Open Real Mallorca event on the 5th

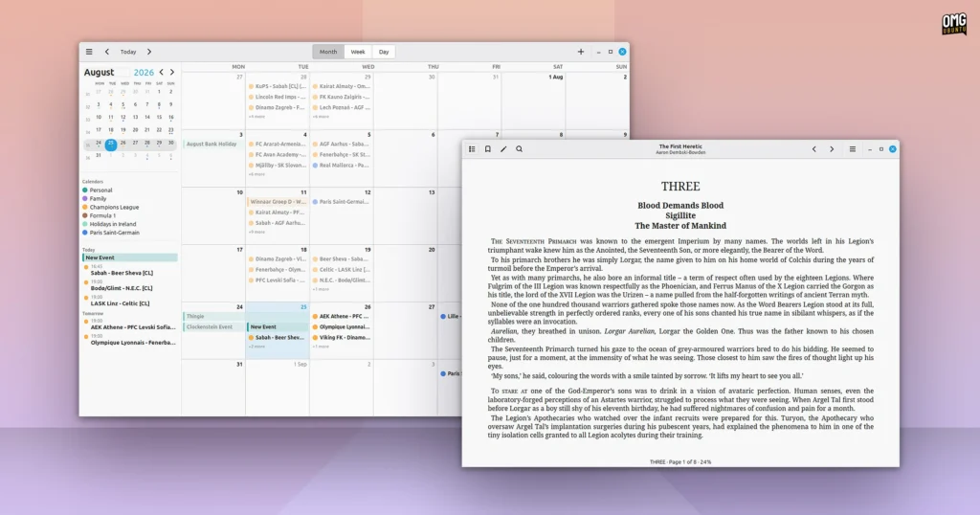click(x=342, y=166)
